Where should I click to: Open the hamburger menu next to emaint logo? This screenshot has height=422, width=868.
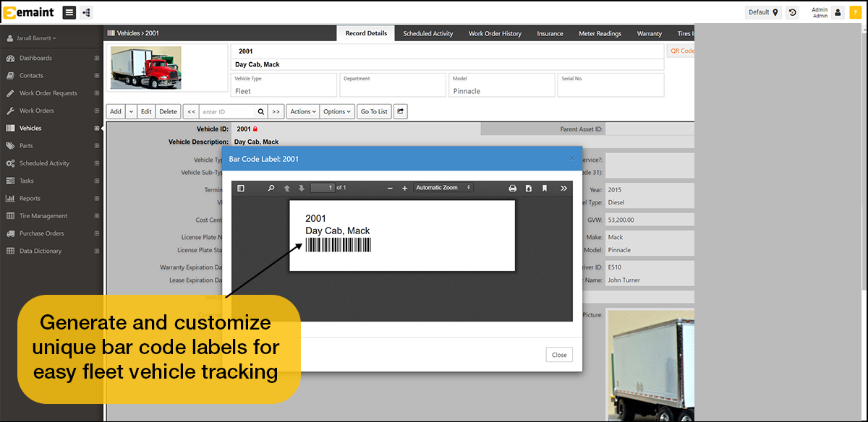tap(69, 12)
